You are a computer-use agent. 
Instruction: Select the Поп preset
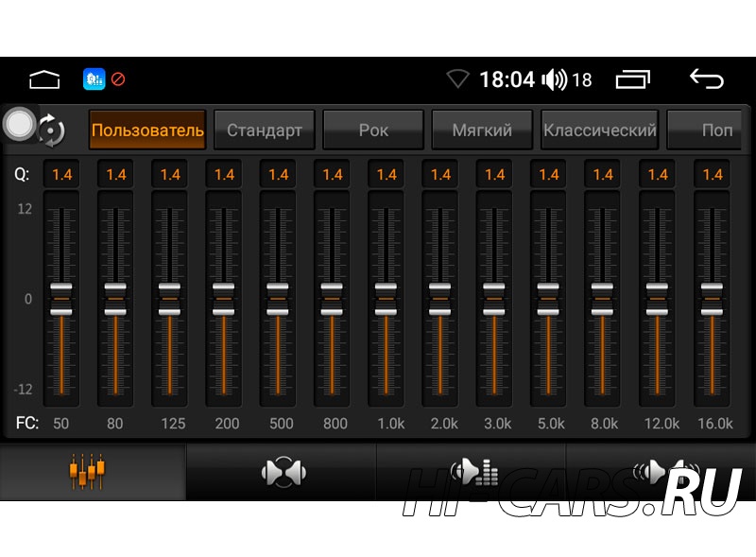705,130
